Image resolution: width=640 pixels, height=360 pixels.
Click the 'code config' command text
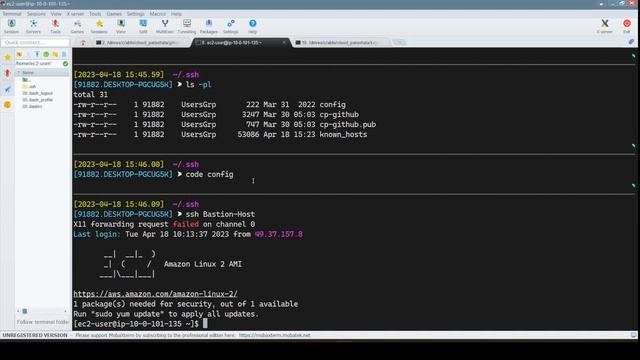tap(210, 174)
